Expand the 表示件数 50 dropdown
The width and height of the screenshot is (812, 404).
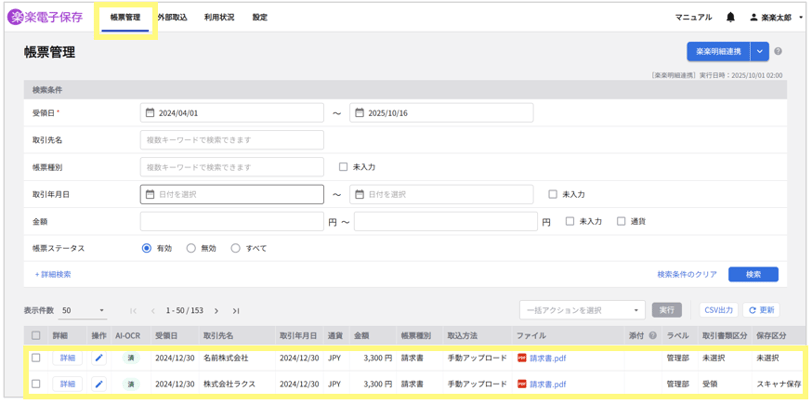coord(80,311)
